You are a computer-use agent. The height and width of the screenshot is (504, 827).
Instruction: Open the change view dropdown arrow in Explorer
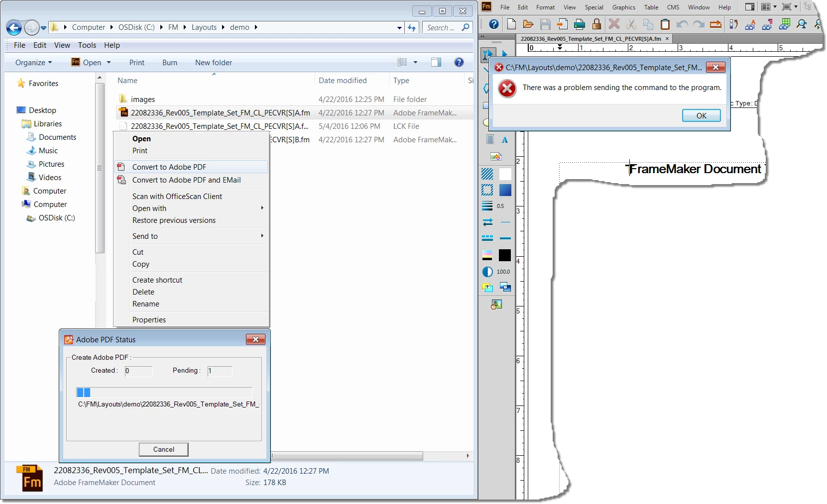tap(415, 62)
